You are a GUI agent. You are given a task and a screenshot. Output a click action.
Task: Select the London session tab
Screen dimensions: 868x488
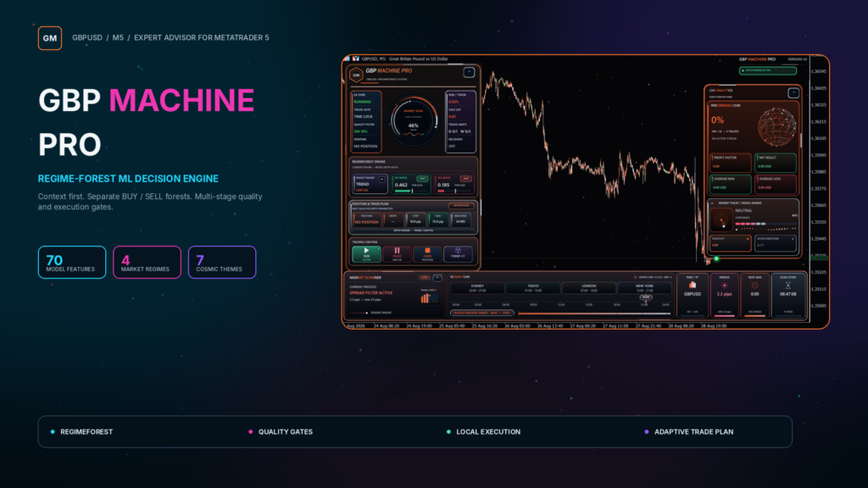point(588,288)
